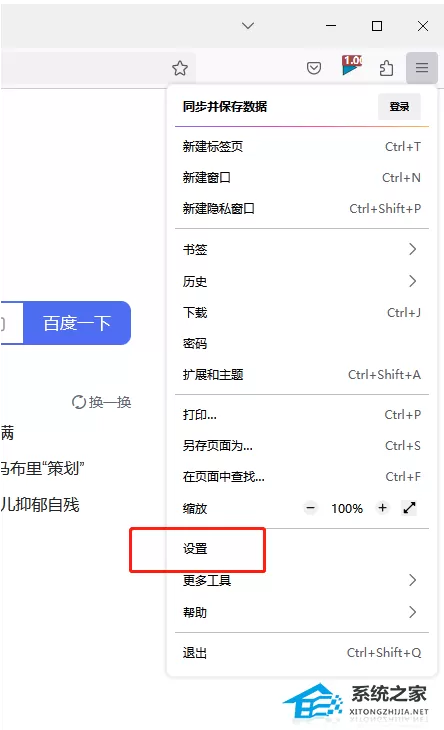
Task: Click the zoom out minus button
Action: [x=311, y=508]
